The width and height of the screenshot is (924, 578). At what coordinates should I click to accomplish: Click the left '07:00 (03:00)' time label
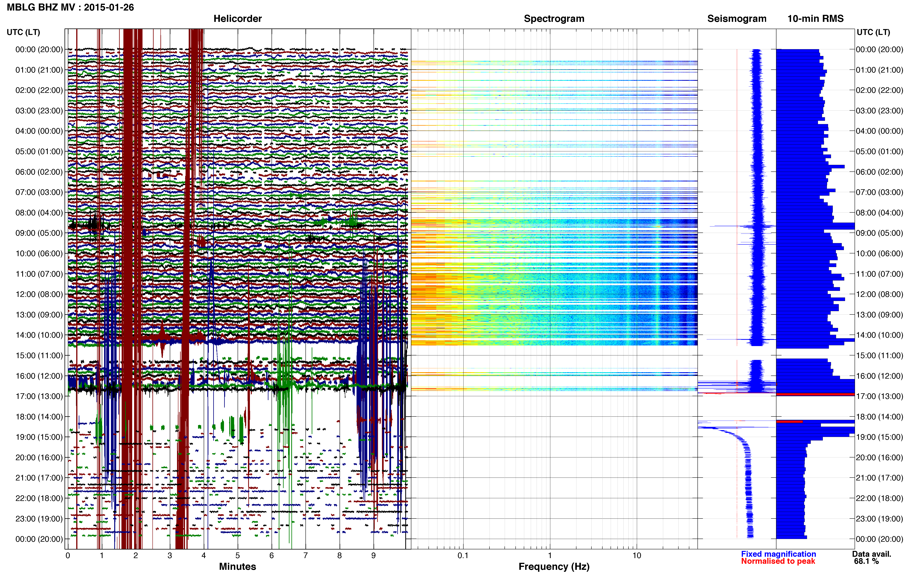[x=39, y=192]
